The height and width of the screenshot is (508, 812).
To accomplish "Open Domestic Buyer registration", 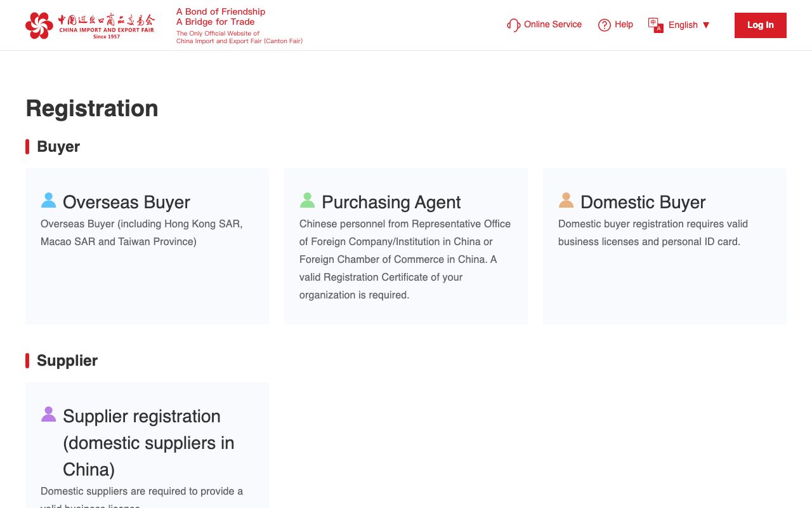I will point(664,246).
